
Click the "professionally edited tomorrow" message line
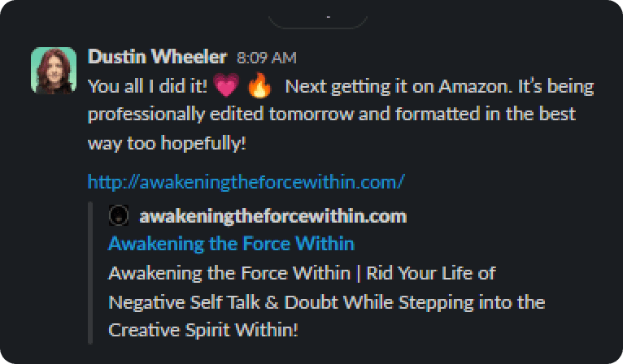220,115
